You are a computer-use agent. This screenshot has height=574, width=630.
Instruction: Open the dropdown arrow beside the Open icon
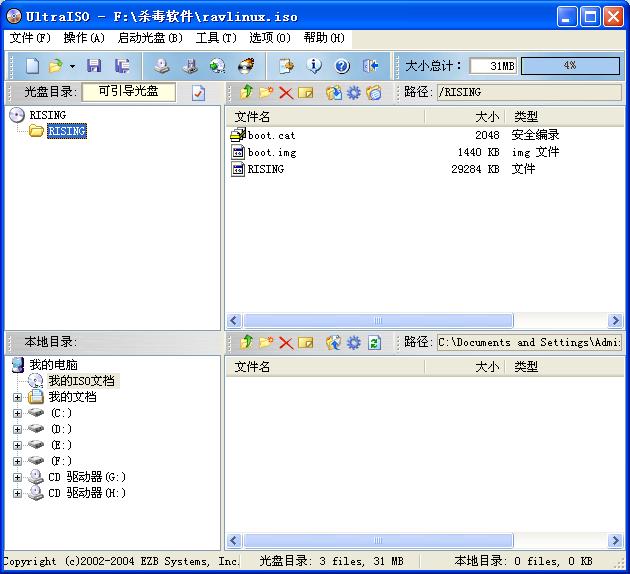[72, 66]
